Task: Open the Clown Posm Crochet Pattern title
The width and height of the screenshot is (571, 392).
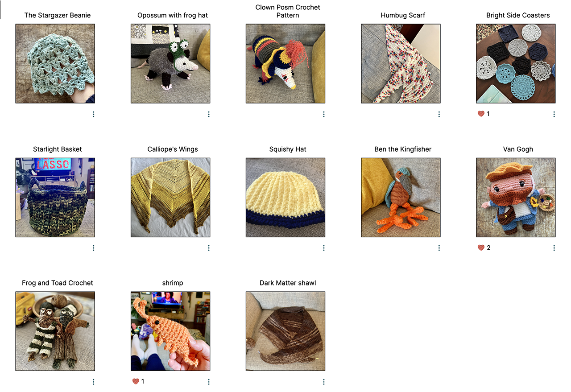Action: pyautogui.click(x=288, y=11)
